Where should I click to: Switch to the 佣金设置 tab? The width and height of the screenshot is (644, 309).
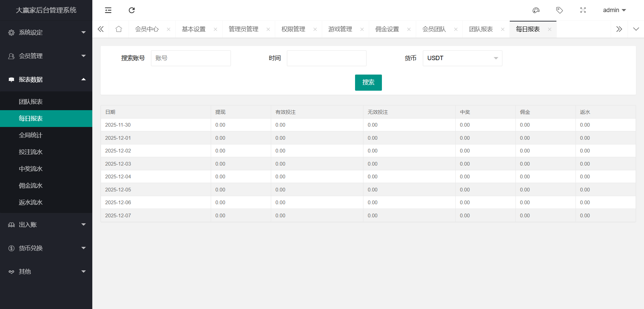[x=387, y=29]
